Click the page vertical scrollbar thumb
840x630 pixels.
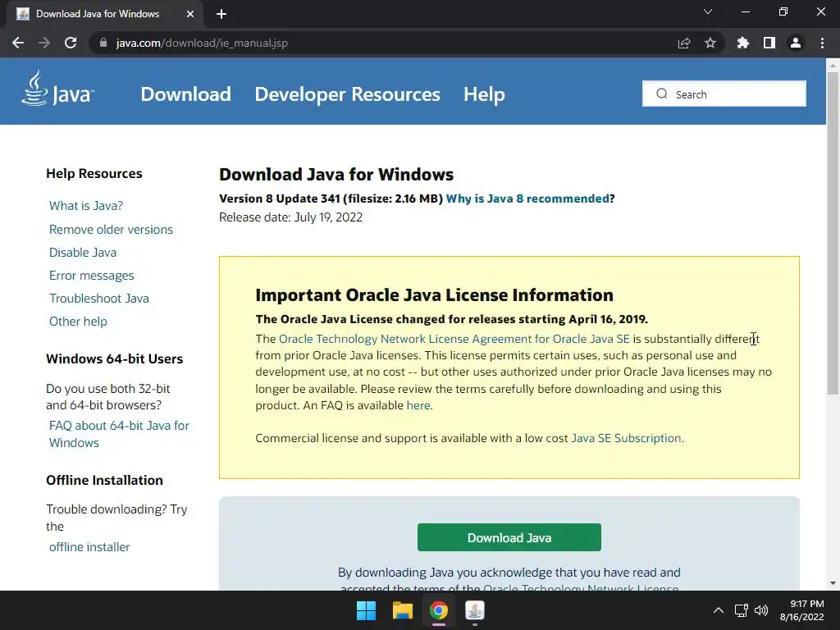pyautogui.click(x=833, y=233)
